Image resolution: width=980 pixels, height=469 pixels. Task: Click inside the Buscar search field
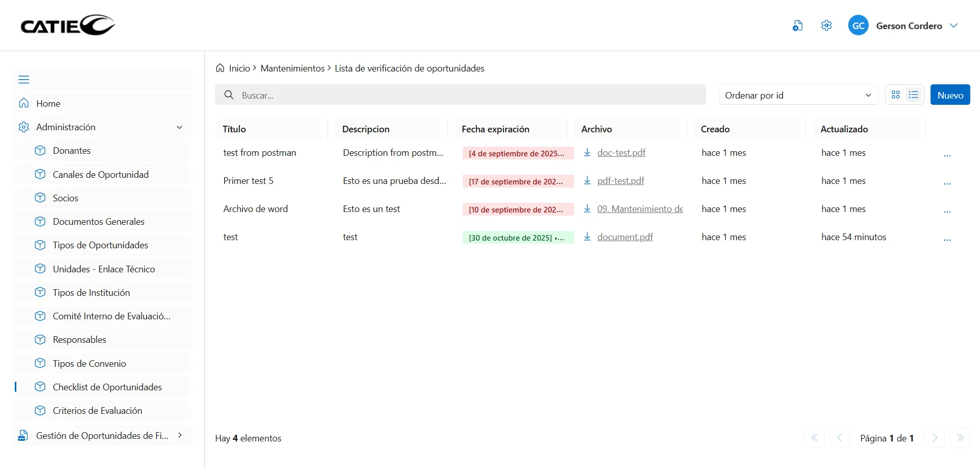[460, 95]
